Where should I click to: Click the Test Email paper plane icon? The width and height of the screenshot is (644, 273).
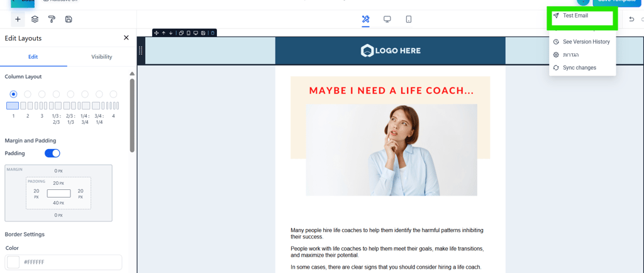[556, 16]
